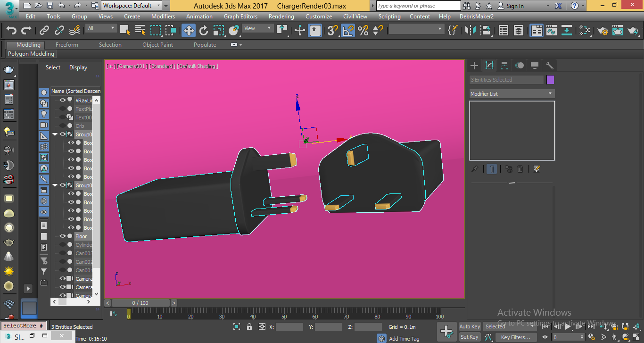The width and height of the screenshot is (644, 343).
Task: Toggle Auto Key animation mode
Action: coord(470,326)
